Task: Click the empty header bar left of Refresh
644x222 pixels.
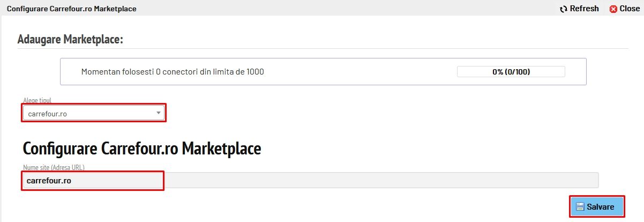Action: point(348,9)
